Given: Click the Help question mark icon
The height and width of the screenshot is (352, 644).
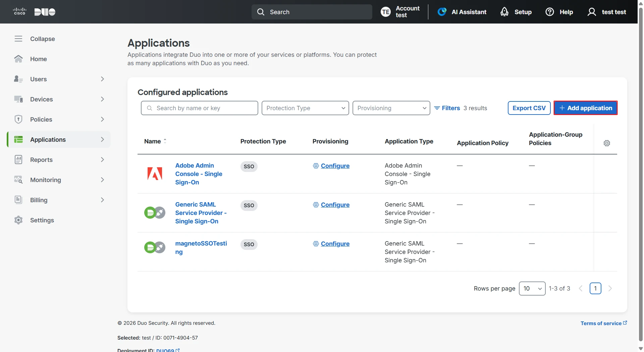Looking at the screenshot, I should tap(550, 12).
